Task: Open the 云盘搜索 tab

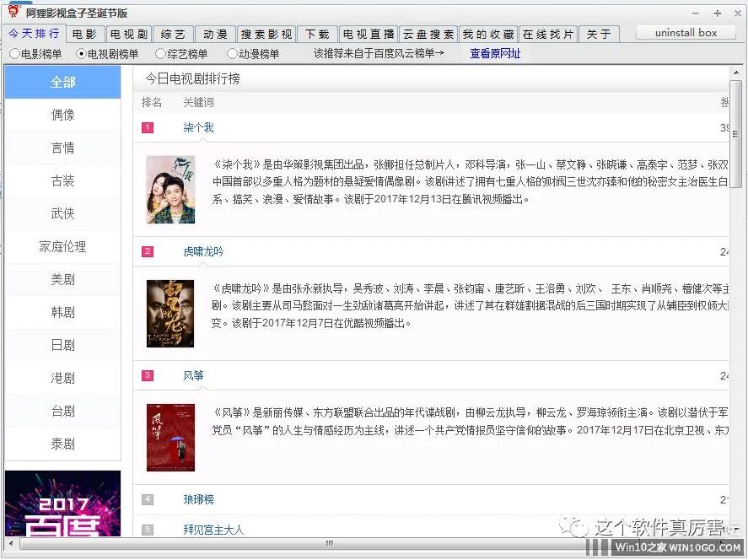Action: (x=428, y=35)
